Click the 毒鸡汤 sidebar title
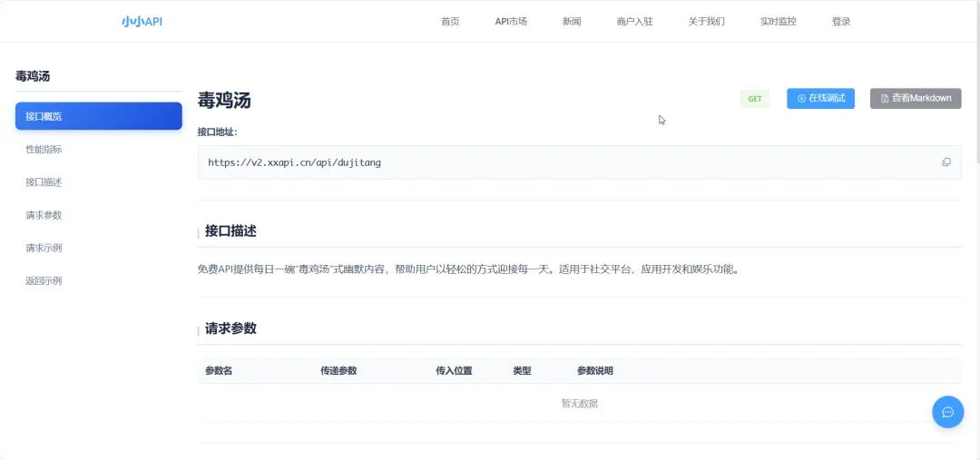The height and width of the screenshot is (460, 980). [33, 76]
